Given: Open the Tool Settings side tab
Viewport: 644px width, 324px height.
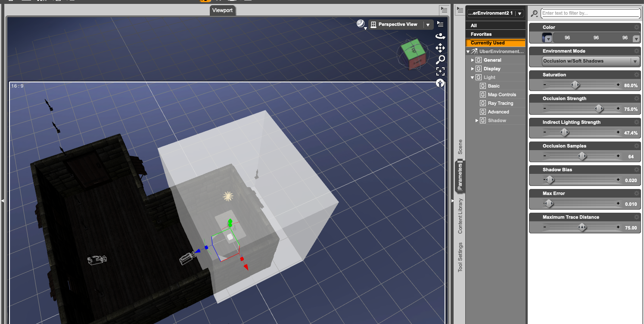Looking at the screenshot, I should pyautogui.click(x=460, y=257).
